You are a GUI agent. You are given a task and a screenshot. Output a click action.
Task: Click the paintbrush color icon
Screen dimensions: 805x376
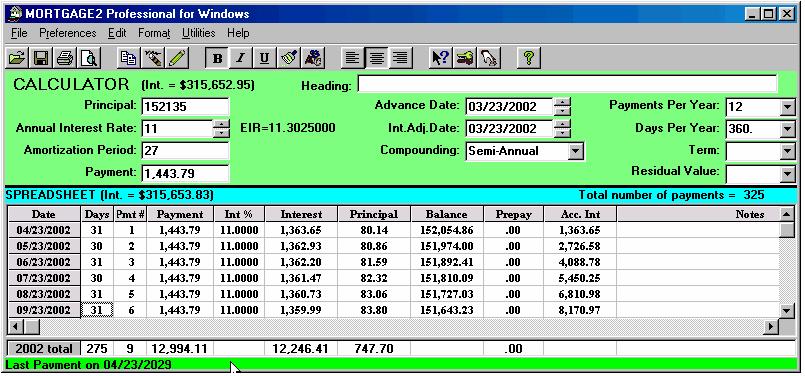[x=290, y=58]
